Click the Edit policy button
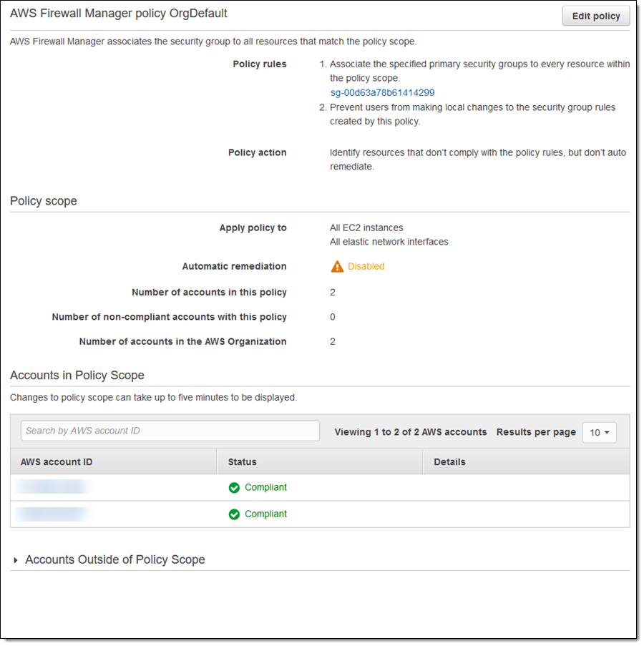 (x=595, y=16)
